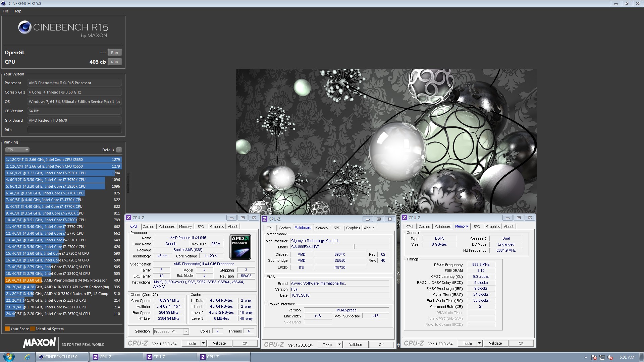The image size is (644, 362).
Task: Switch to CINEBENCH R15.0 taskbar button
Action: 62,357
